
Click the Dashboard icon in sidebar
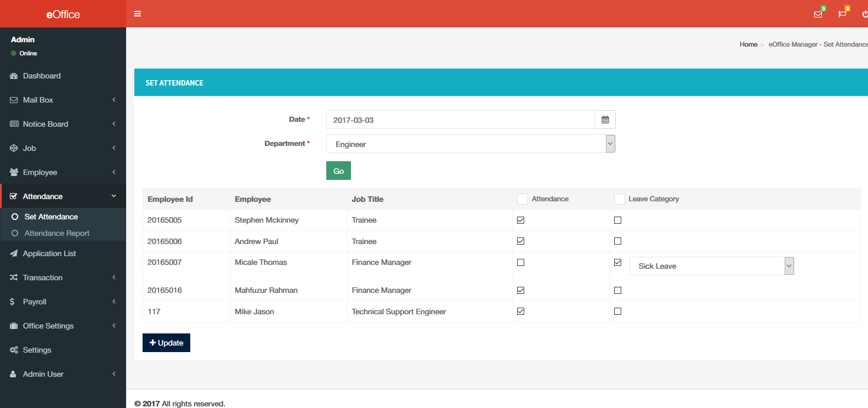click(x=14, y=76)
